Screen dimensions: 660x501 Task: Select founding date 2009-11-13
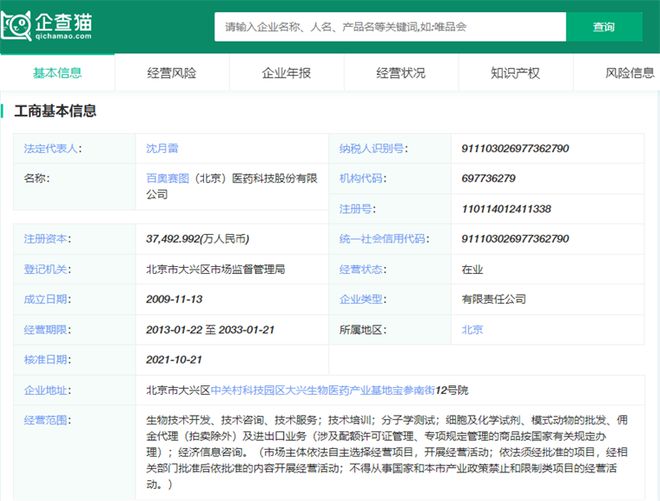tap(174, 299)
